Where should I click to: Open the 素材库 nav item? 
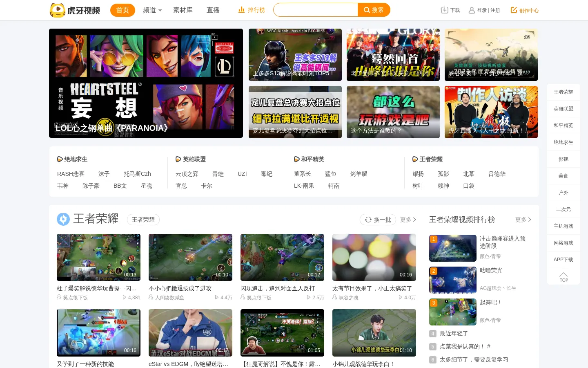click(x=183, y=10)
